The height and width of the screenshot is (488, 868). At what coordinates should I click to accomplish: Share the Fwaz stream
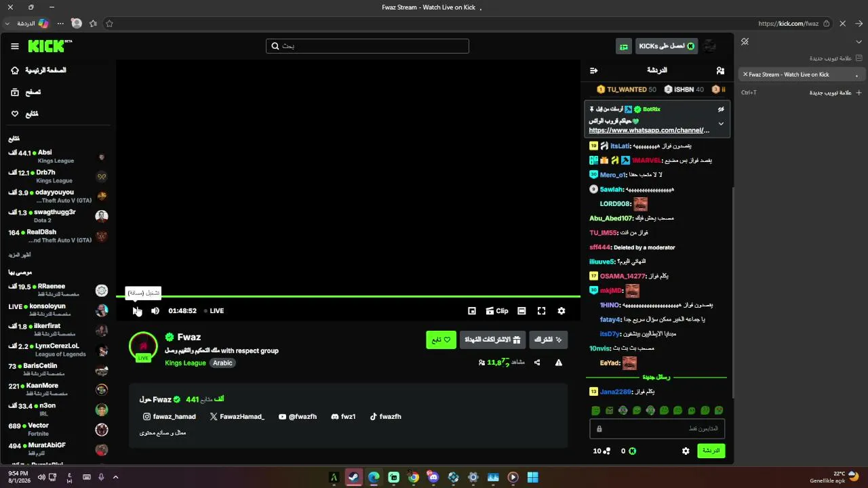click(537, 363)
